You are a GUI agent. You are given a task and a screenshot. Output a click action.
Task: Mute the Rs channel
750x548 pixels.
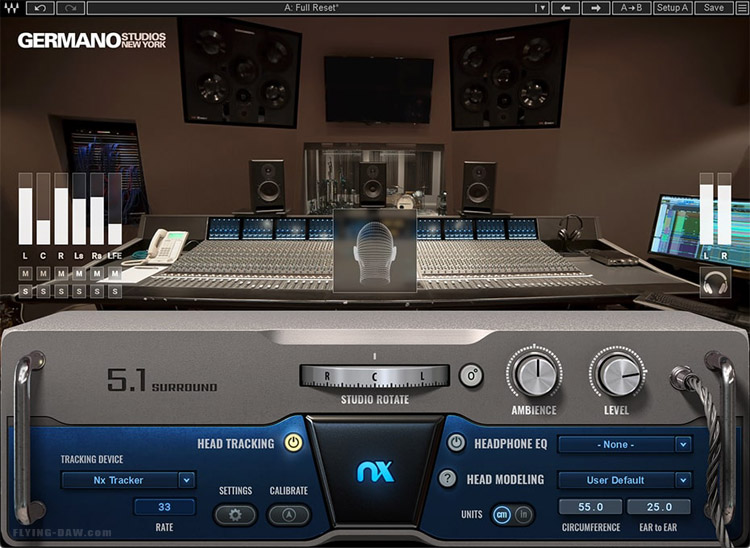tap(97, 274)
